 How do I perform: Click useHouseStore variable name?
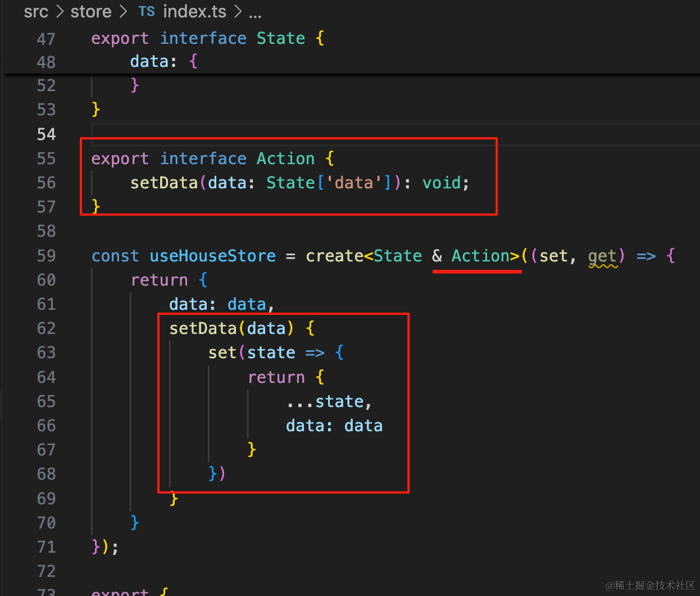click(212, 256)
